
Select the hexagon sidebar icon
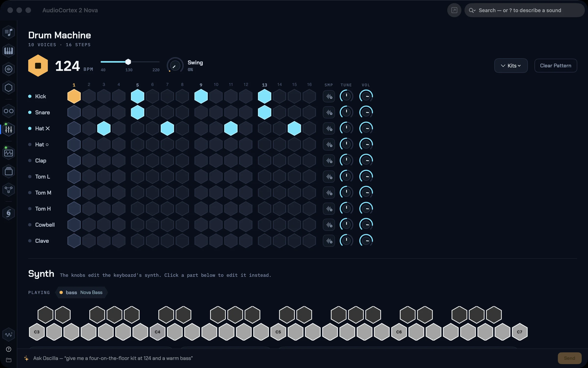click(9, 88)
